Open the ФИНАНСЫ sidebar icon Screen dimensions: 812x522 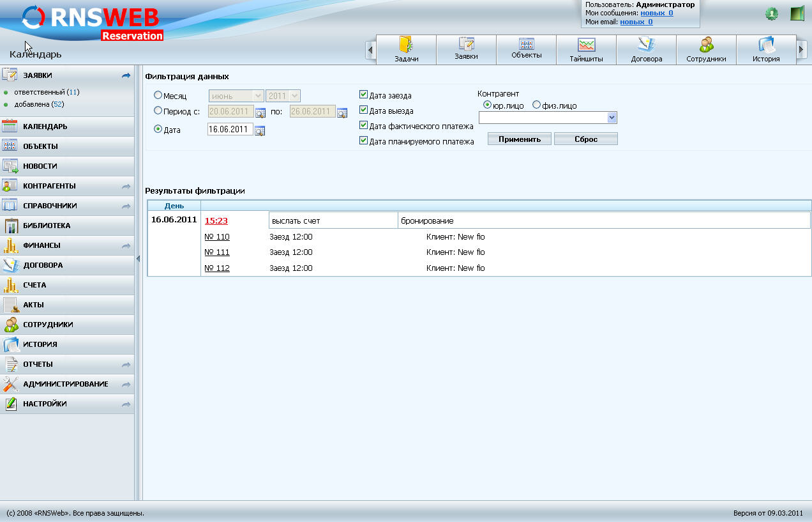[11, 245]
